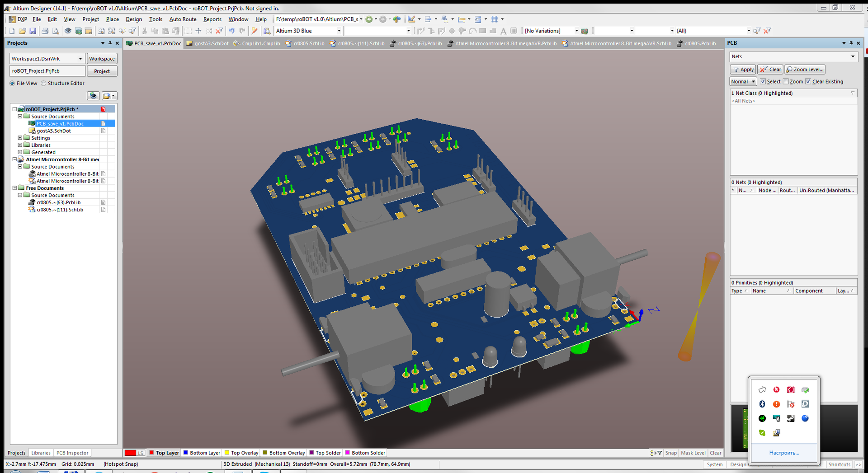868x473 pixels.
Task: Open the Auto Route menu
Action: coord(183,19)
